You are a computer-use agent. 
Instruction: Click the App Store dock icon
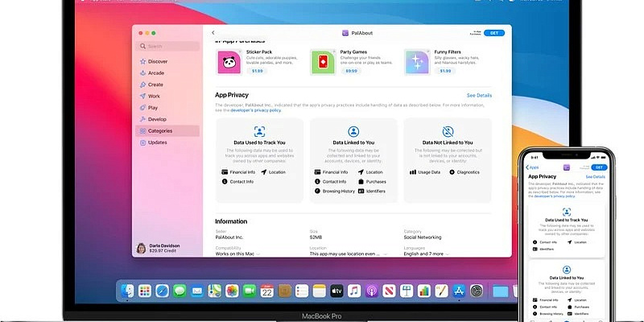click(459, 291)
